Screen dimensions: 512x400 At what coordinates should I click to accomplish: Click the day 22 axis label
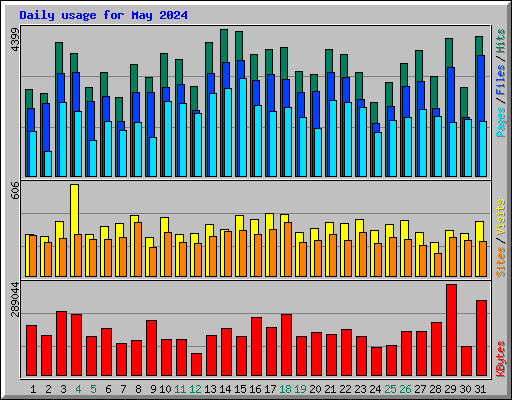[345, 389]
